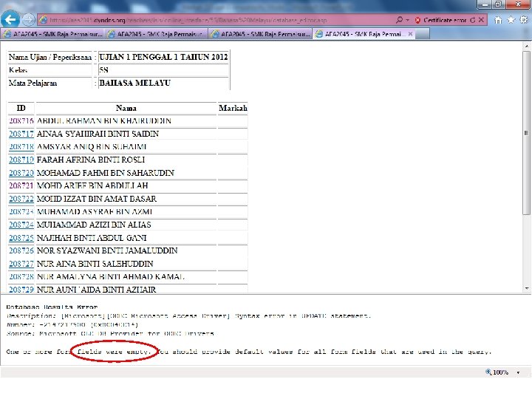Click the name MUHAMMAD AZIZI BIN ALIAS
The image size is (532, 399).
click(94, 225)
